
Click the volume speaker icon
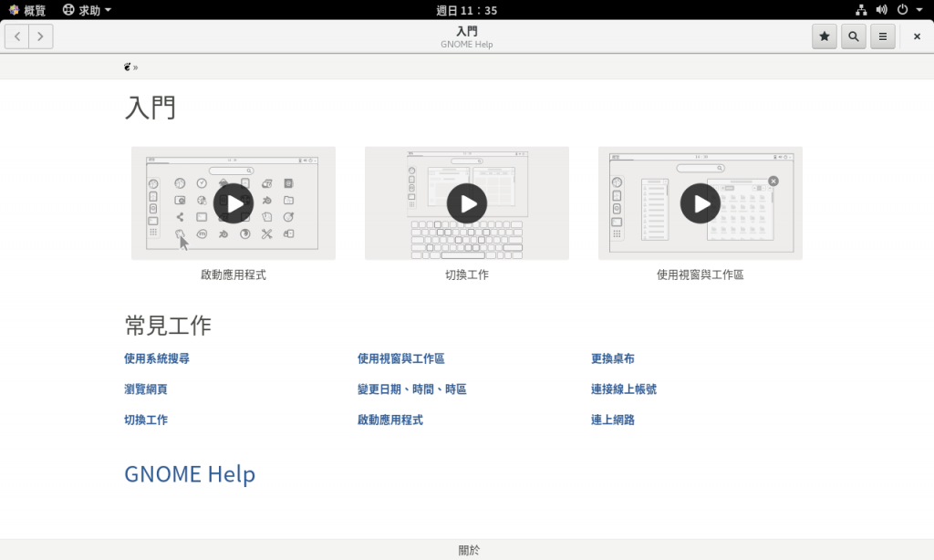(882, 10)
